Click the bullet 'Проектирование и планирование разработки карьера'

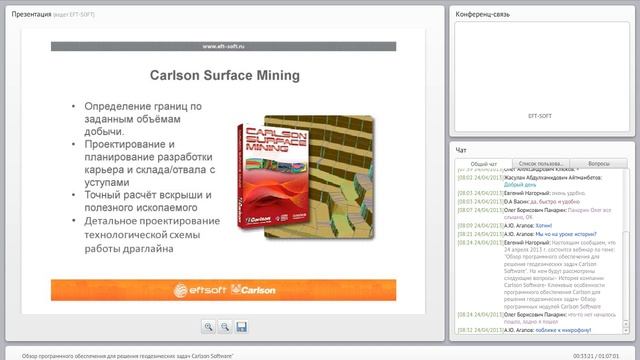point(149,163)
